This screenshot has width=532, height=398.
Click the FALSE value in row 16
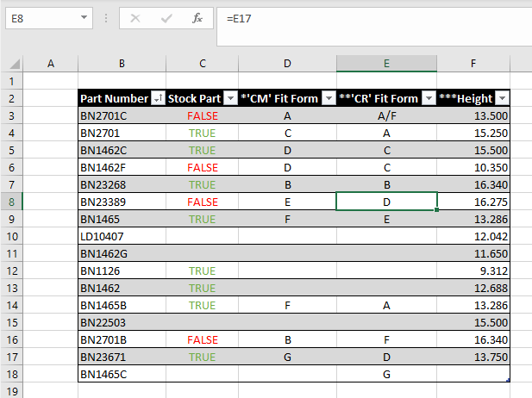click(x=203, y=339)
